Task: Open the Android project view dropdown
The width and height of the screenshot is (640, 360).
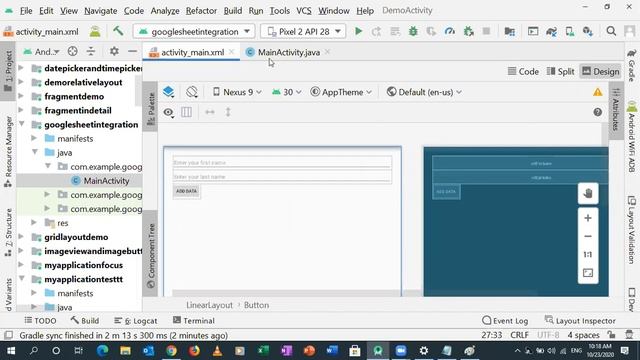Action: point(42,51)
